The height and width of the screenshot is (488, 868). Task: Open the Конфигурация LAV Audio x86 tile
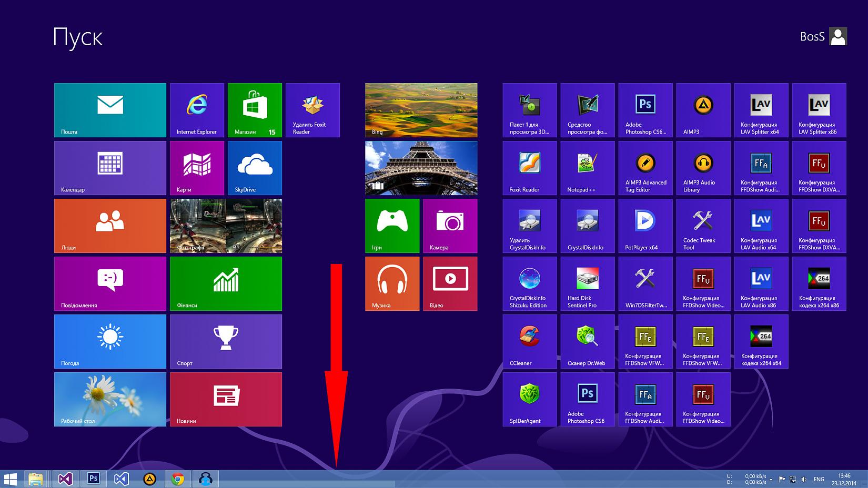coord(761,283)
